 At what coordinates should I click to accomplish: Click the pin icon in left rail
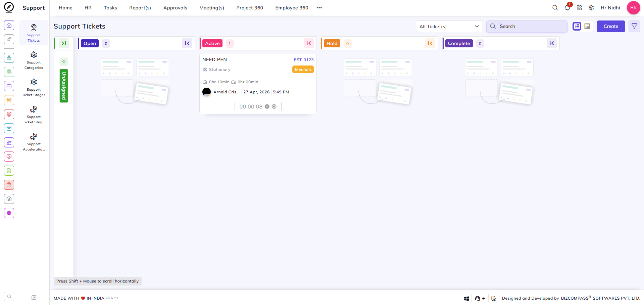(9, 39)
